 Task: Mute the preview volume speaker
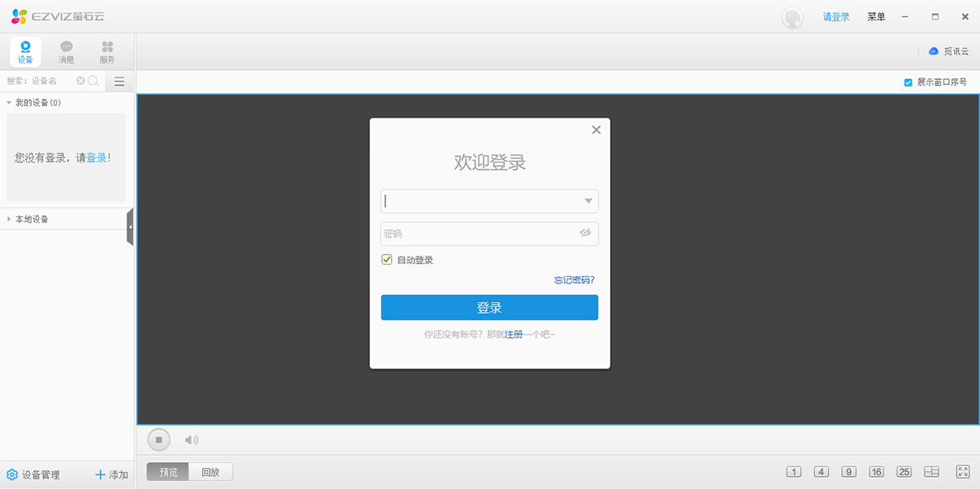(192, 440)
